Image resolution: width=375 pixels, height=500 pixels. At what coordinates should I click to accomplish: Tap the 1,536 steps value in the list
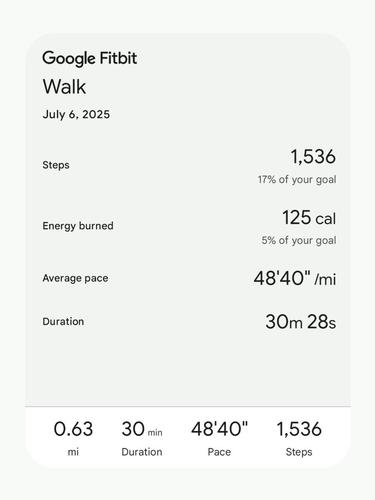313,156
